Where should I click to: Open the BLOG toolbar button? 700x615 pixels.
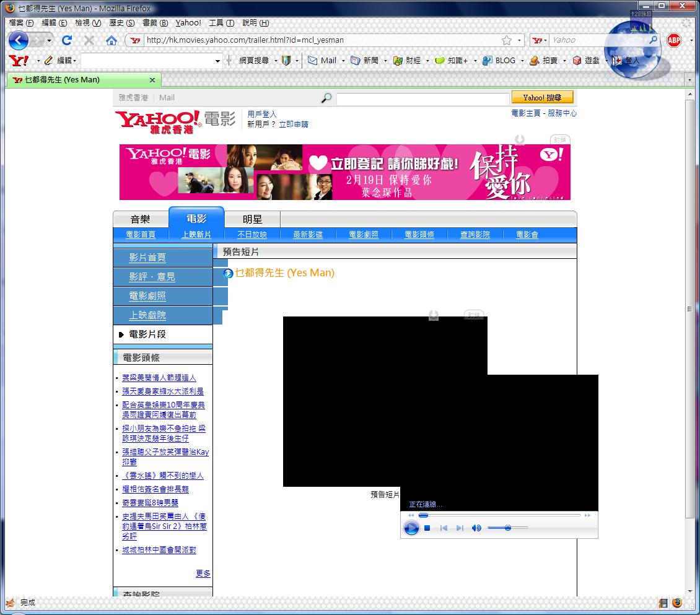coord(499,60)
